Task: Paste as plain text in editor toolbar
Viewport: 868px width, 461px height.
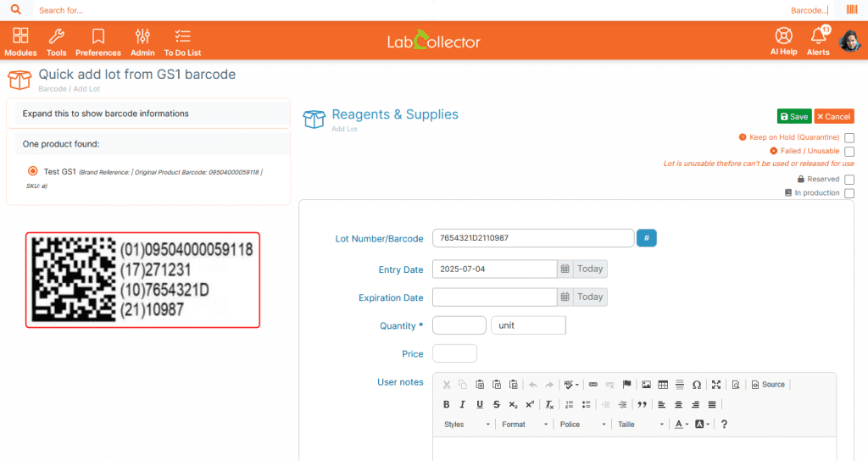Action: (497, 385)
